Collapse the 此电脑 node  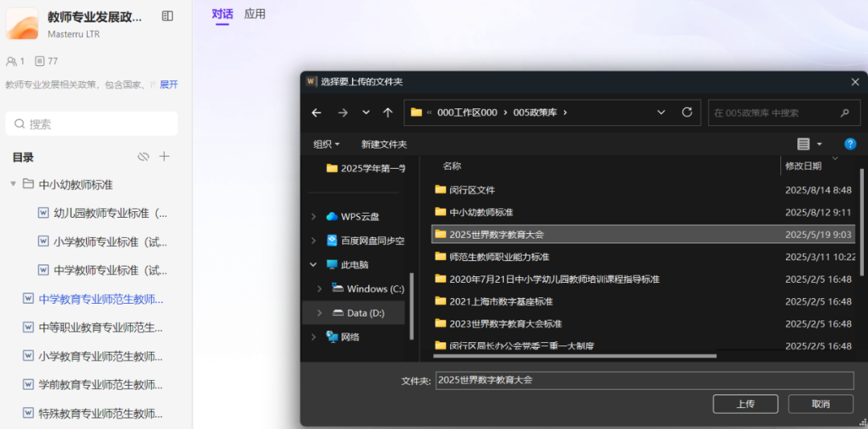point(314,264)
